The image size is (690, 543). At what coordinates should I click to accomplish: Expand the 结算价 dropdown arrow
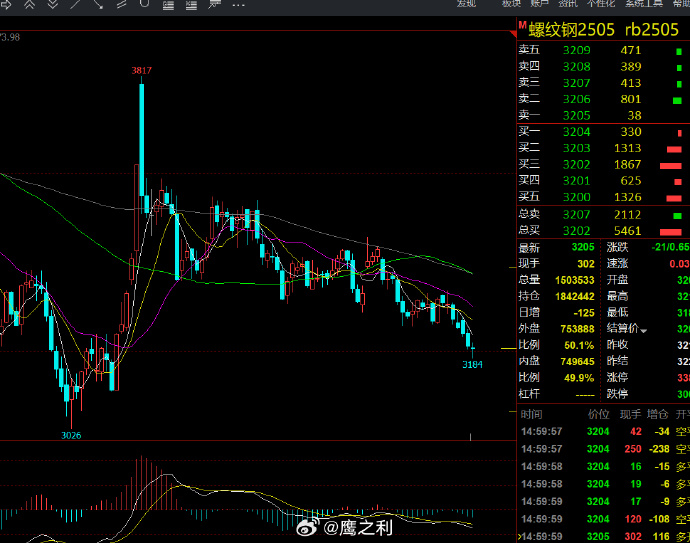pos(644,329)
